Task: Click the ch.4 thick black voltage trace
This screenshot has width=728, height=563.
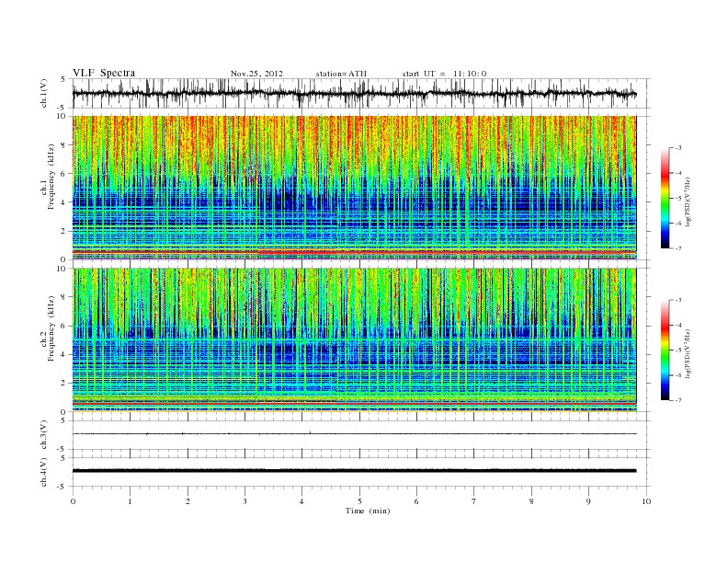Action: pyautogui.click(x=354, y=471)
